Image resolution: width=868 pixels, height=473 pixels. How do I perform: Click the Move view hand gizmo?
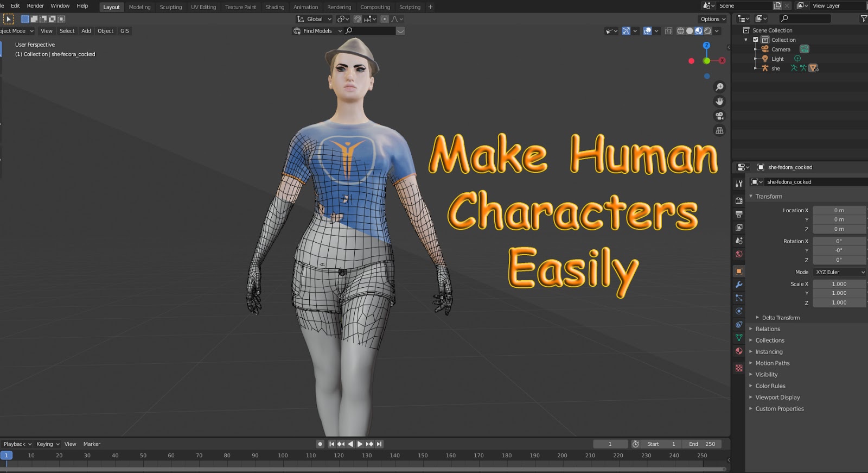[719, 101]
